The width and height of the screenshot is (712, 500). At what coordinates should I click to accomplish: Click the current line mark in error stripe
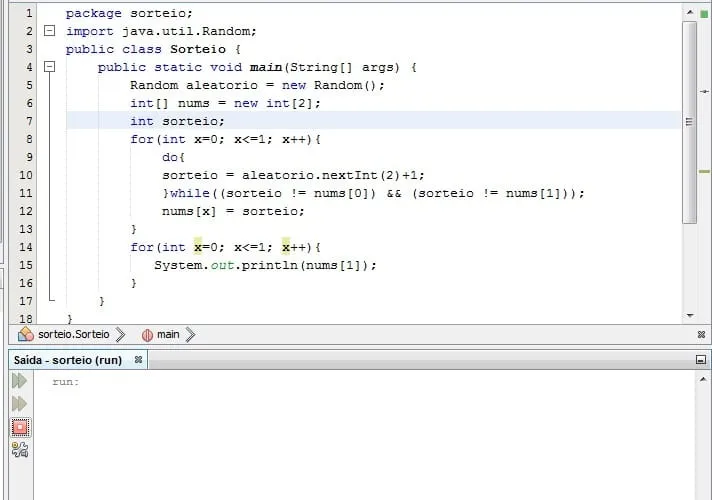[x=704, y=92]
